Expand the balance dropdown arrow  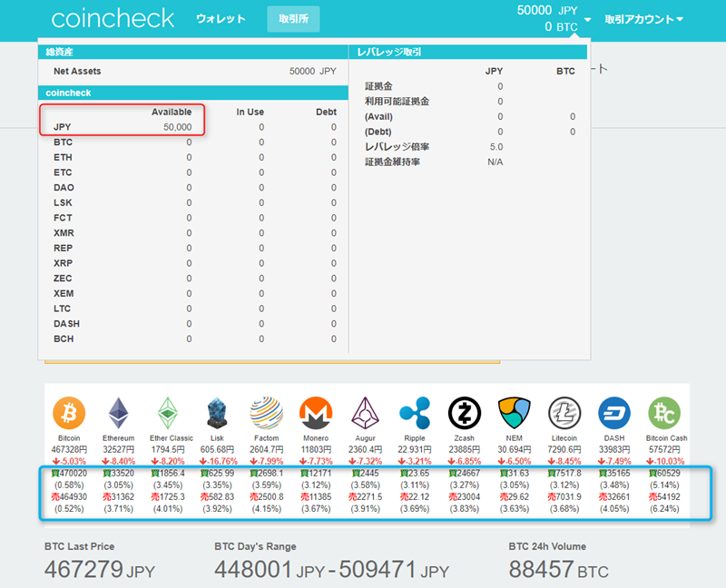[x=587, y=19]
